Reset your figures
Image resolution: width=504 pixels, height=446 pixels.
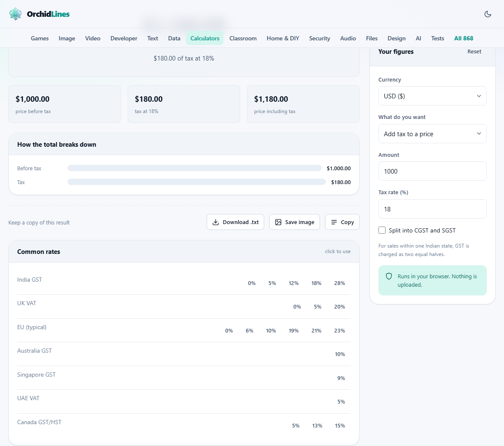(x=474, y=52)
